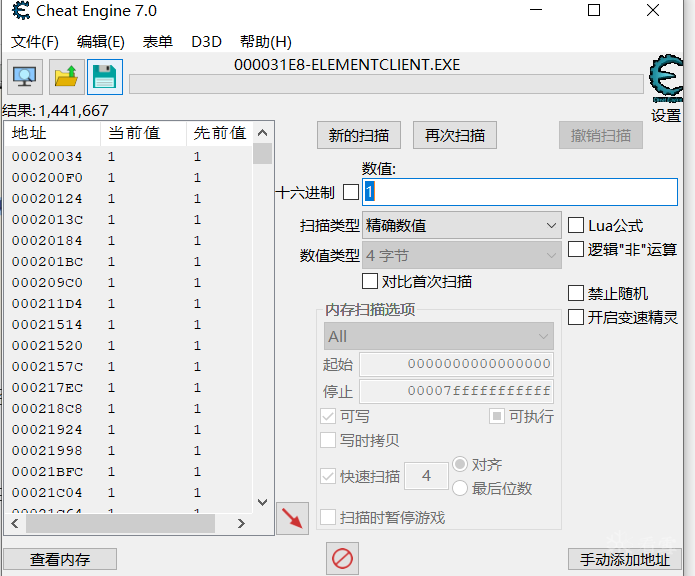The height and width of the screenshot is (576, 695).
Task: Click the horizontal scroll right arrow
Action: (x=241, y=524)
